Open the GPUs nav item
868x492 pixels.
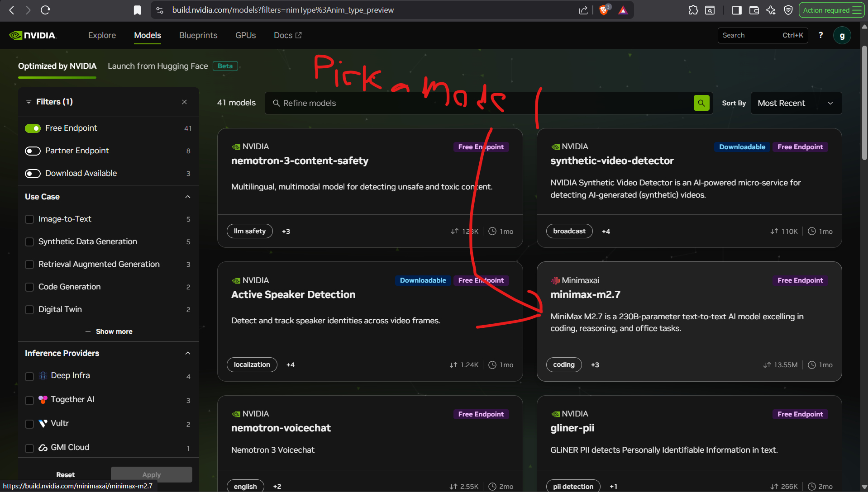coord(246,35)
